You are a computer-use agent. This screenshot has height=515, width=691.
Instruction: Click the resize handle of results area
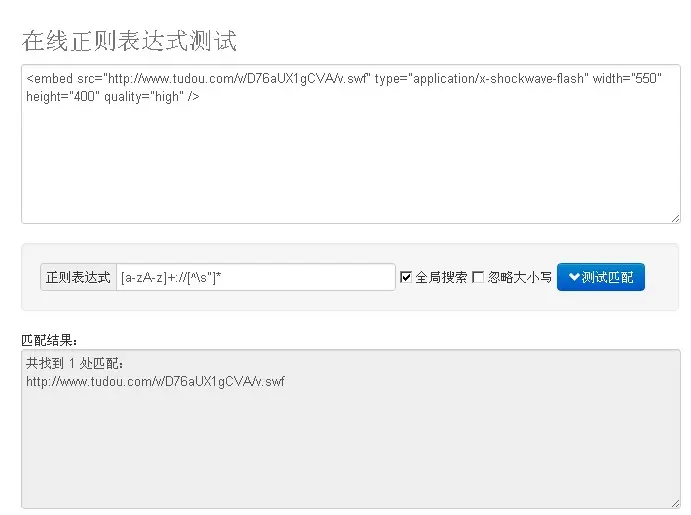[x=676, y=504]
